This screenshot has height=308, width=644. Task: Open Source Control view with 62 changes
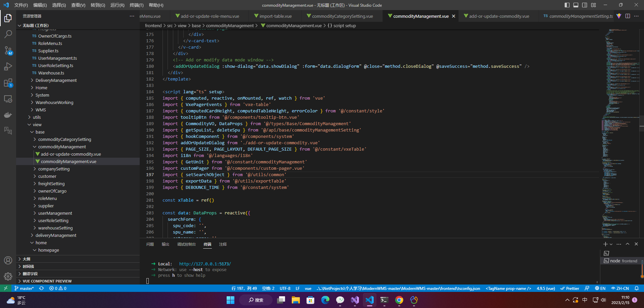pyautogui.click(x=8, y=50)
